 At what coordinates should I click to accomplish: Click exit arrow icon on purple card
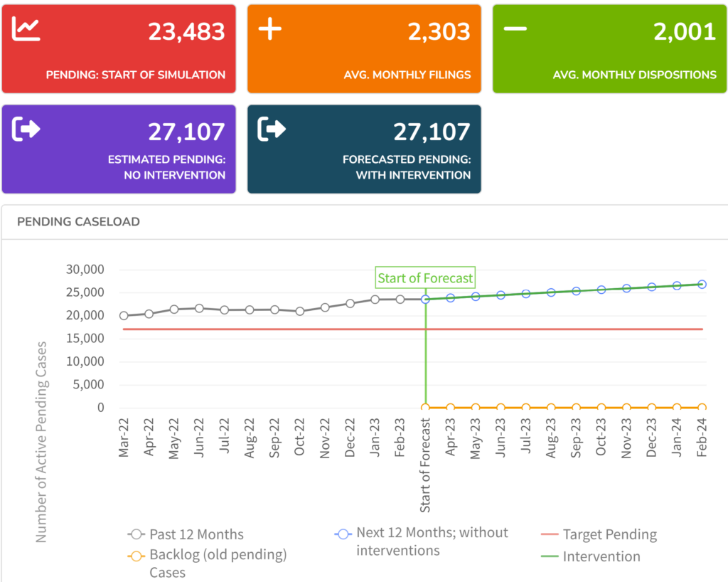click(x=28, y=129)
